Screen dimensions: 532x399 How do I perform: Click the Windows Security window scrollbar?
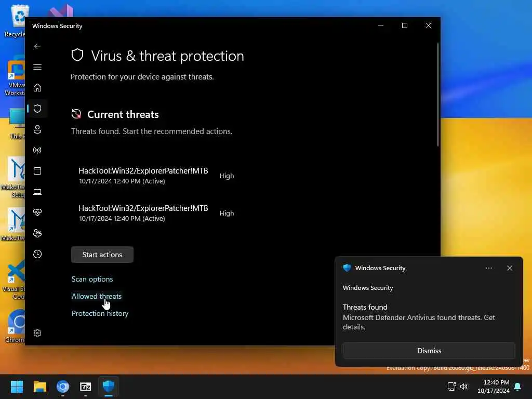[x=437, y=95]
